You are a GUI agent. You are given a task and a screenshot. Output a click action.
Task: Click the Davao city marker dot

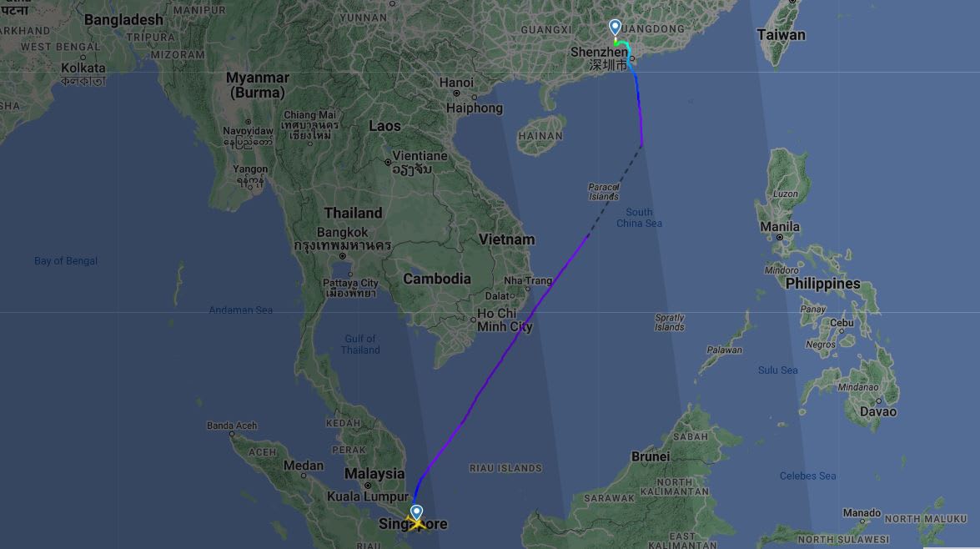[878, 401]
